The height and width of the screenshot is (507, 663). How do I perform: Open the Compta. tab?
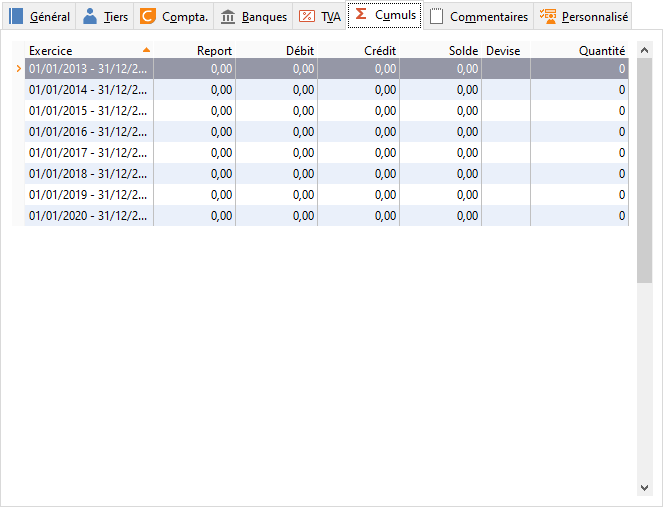[x=174, y=16]
